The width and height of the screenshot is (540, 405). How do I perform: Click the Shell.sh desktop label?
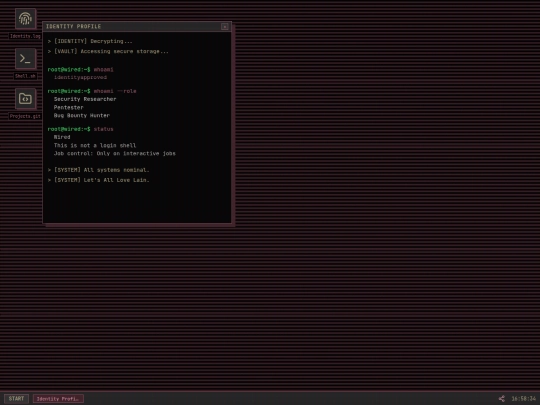click(x=25, y=76)
